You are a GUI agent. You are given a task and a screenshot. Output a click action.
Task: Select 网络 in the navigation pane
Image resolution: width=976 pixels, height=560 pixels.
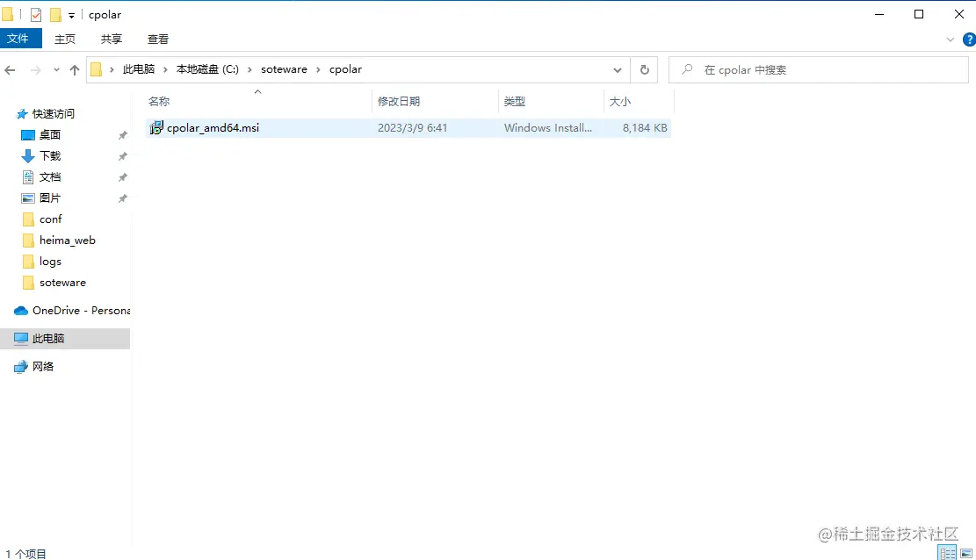(x=43, y=367)
